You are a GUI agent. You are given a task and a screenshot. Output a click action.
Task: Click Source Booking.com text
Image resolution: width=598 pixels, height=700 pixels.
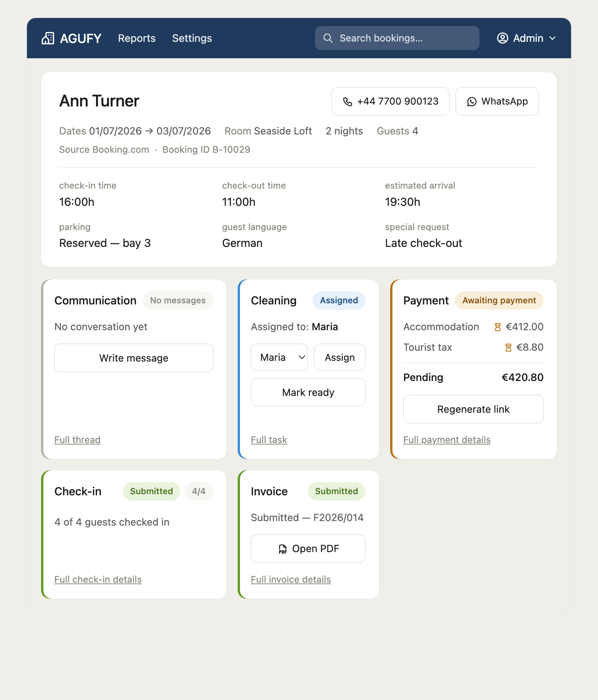[104, 149]
